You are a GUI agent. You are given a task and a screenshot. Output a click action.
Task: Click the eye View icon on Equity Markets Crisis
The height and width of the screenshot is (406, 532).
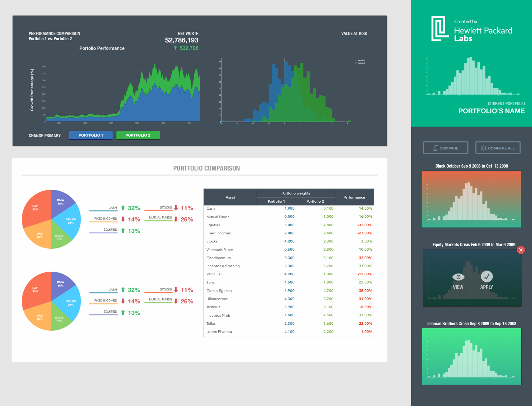click(x=458, y=277)
